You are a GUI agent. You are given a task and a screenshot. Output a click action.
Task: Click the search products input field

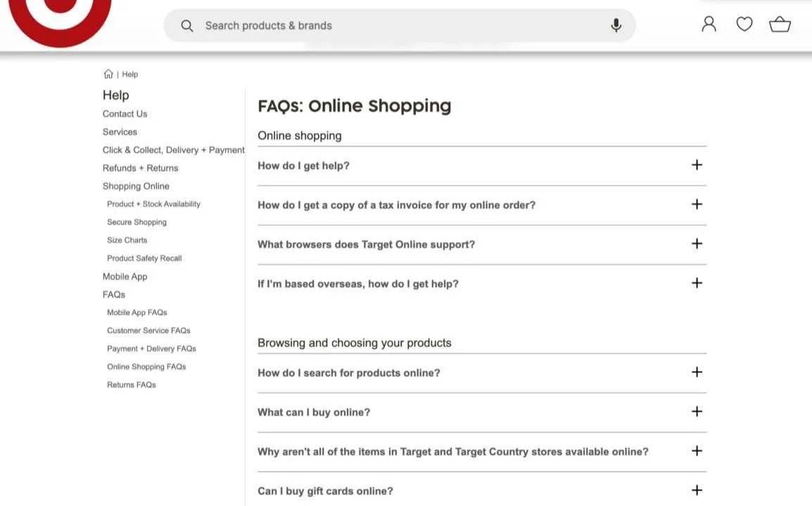tap(317, 24)
